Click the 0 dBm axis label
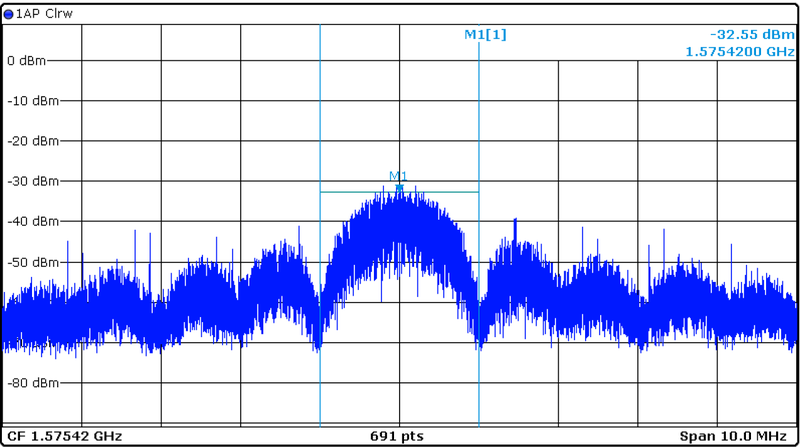The image size is (800, 447). (x=24, y=60)
